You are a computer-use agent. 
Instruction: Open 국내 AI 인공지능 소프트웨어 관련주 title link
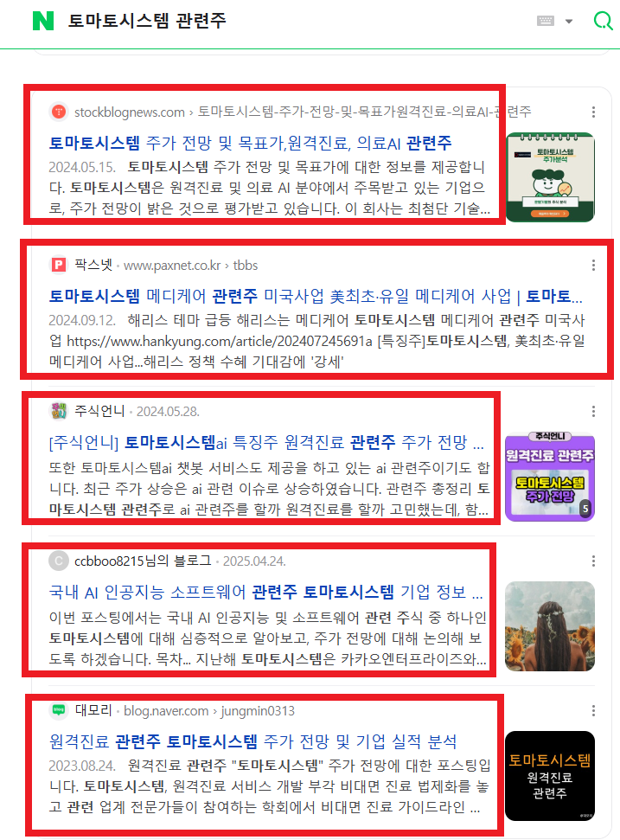click(265, 593)
